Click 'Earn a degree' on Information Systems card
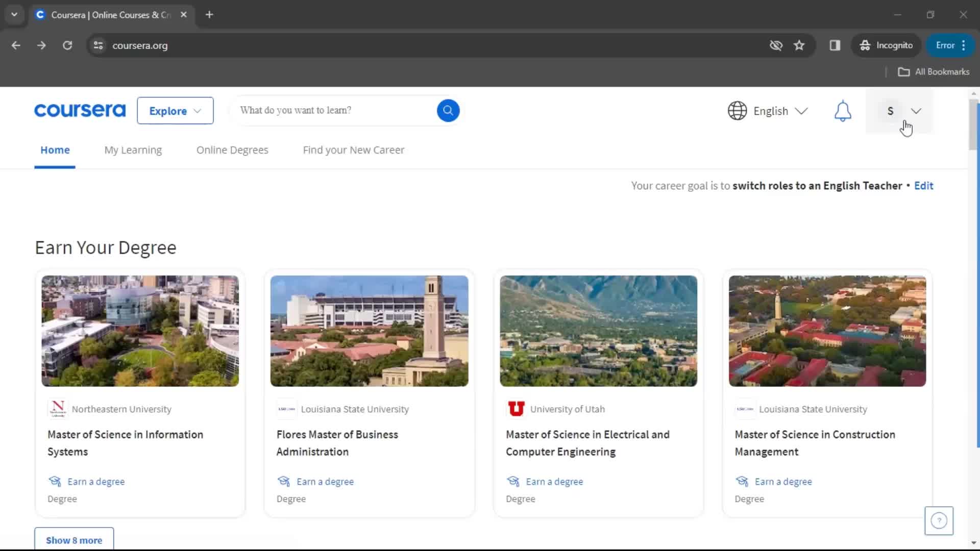Screen dimensions: 980x551 96,482
